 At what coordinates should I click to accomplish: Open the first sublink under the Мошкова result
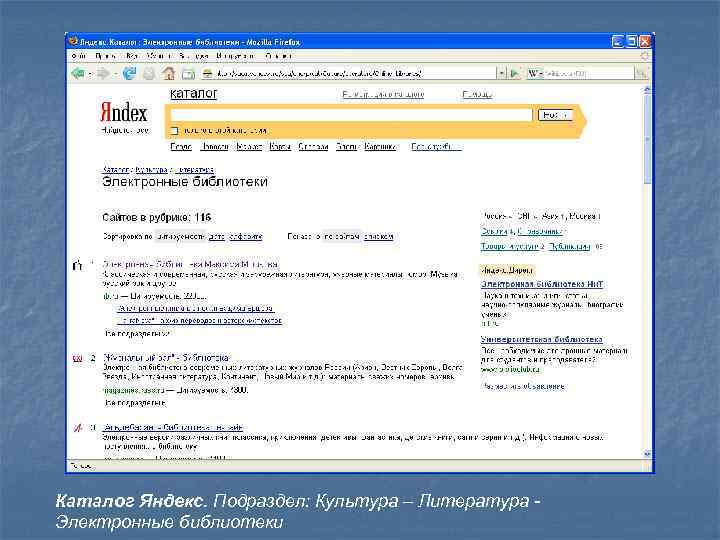click(196, 308)
